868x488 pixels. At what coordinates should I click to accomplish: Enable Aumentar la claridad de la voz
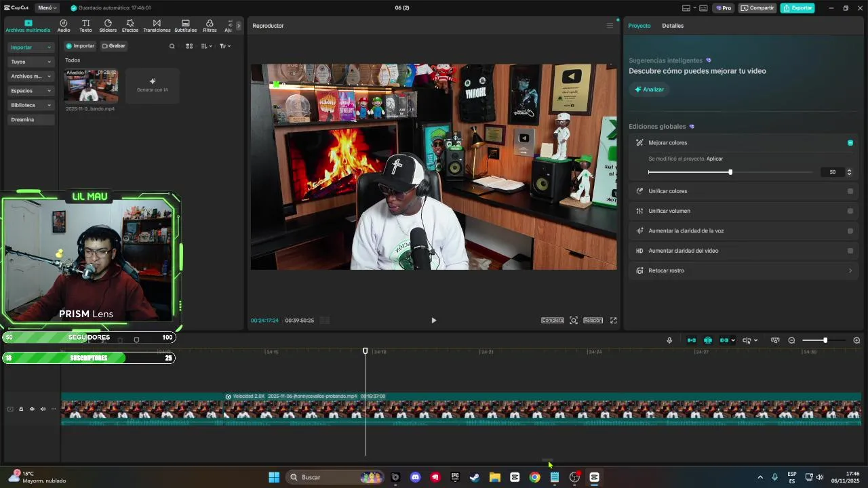click(850, 231)
